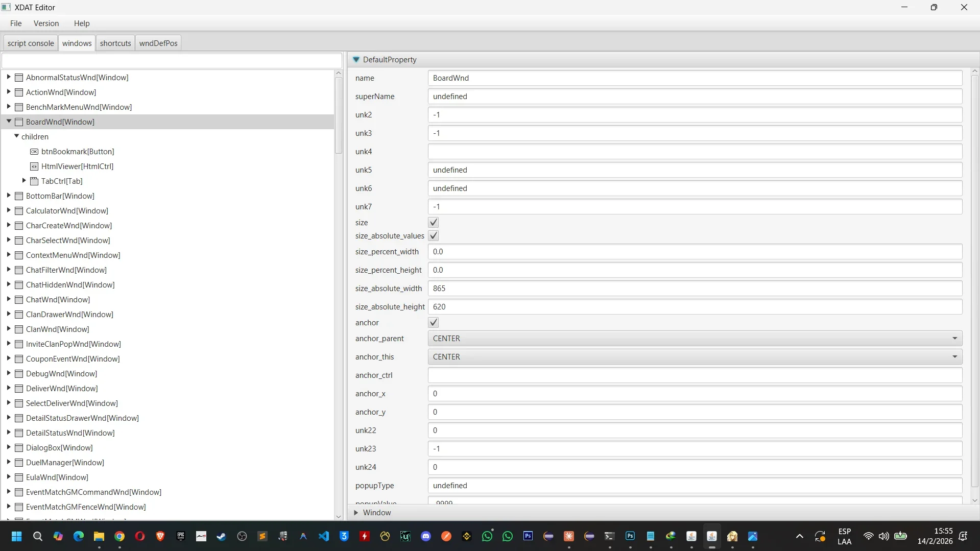The width and height of the screenshot is (980, 551).
Task: Expand the BottomBar[Window] tree node
Action: point(9,196)
